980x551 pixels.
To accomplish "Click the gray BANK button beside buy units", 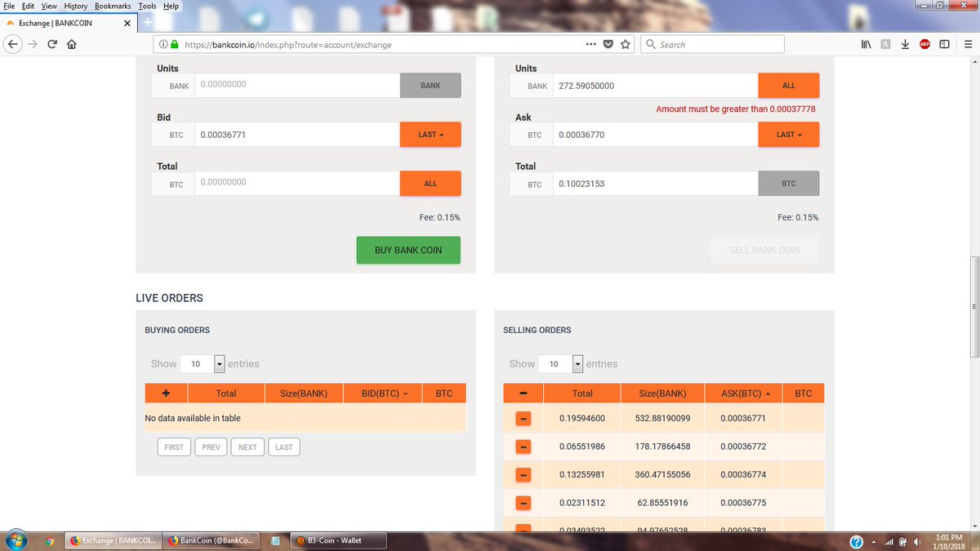I will click(430, 86).
